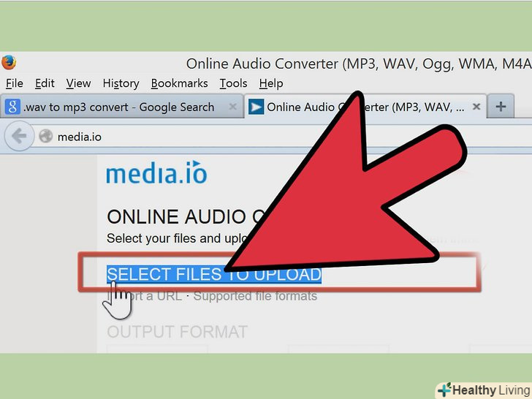
Task: Go back with the back arrow button
Action: tap(19, 136)
